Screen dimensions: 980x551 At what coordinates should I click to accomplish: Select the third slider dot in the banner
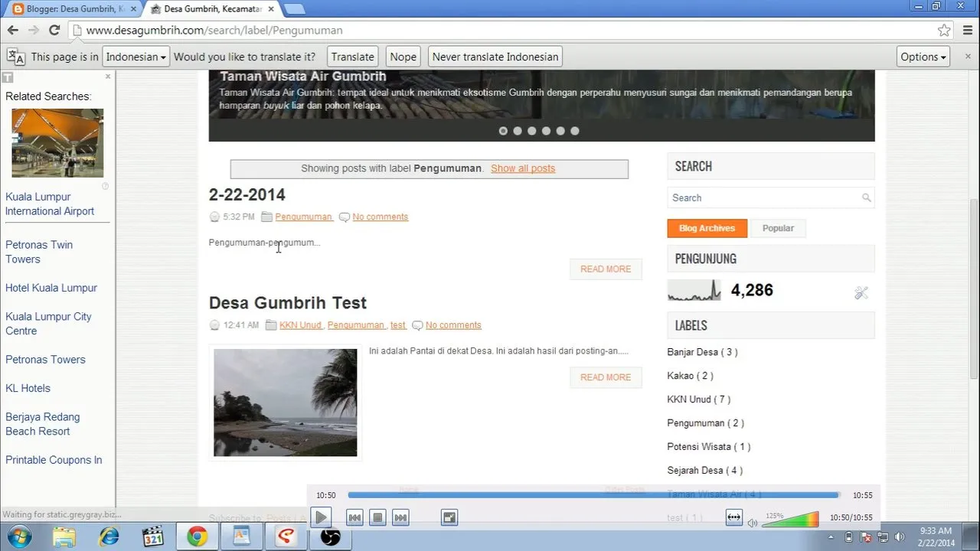click(x=532, y=131)
